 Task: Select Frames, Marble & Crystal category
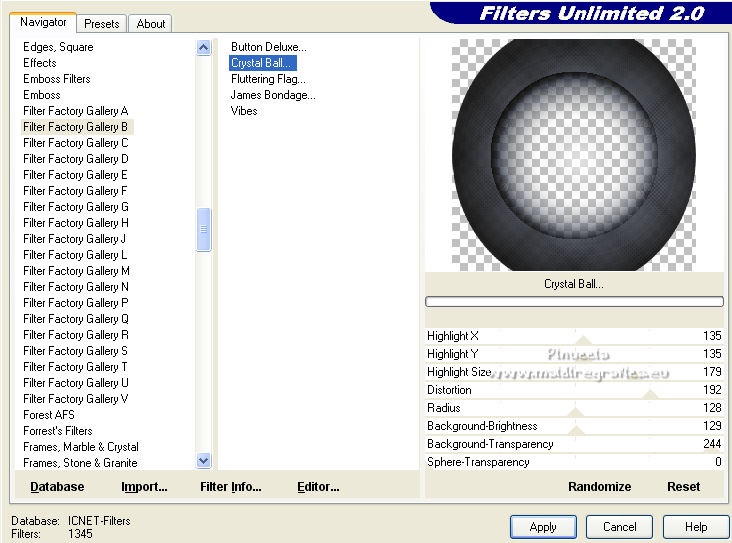point(81,447)
